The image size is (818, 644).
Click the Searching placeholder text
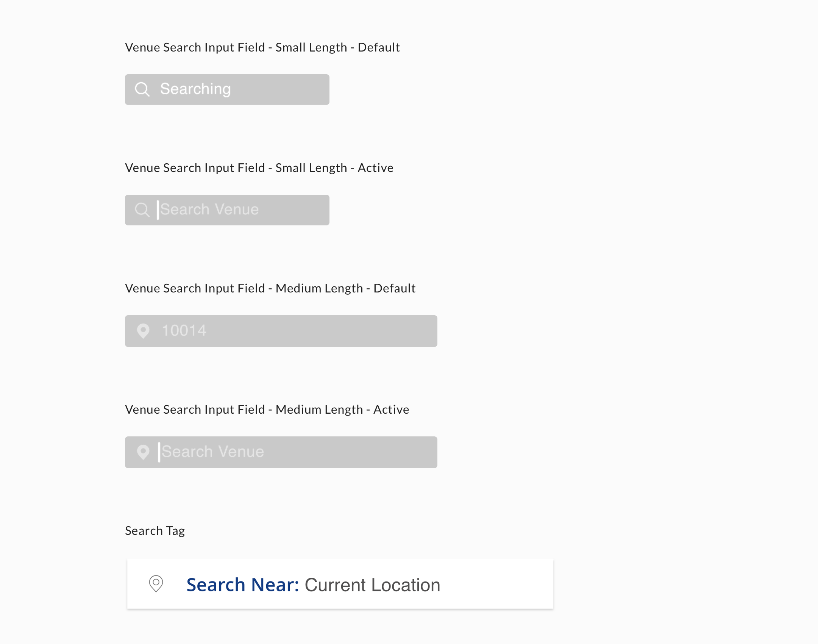pos(195,89)
